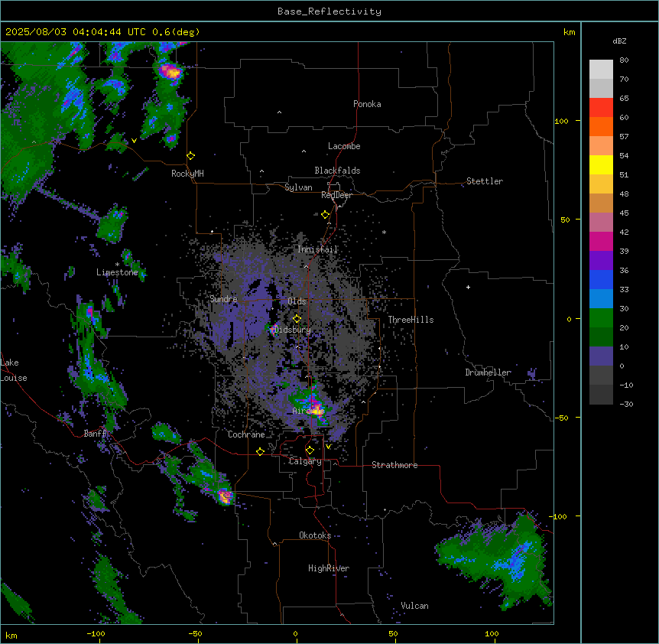Image resolution: width=659 pixels, height=644 pixels.
Task: Click the Cochrane town label
Action: point(246,434)
